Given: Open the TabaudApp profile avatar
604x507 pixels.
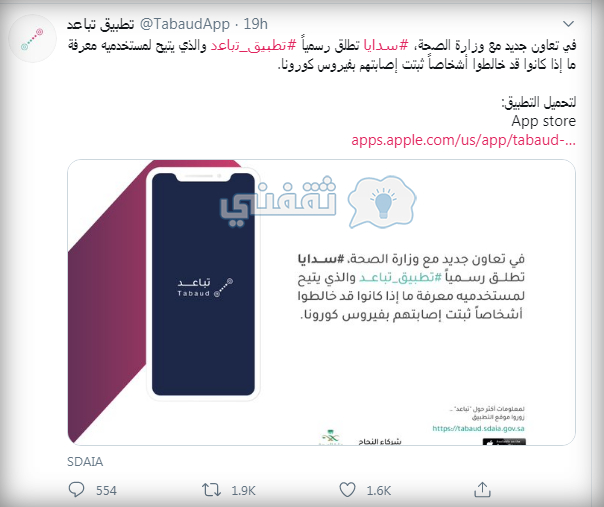Looking at the screenshot, I should coord(32,39).
